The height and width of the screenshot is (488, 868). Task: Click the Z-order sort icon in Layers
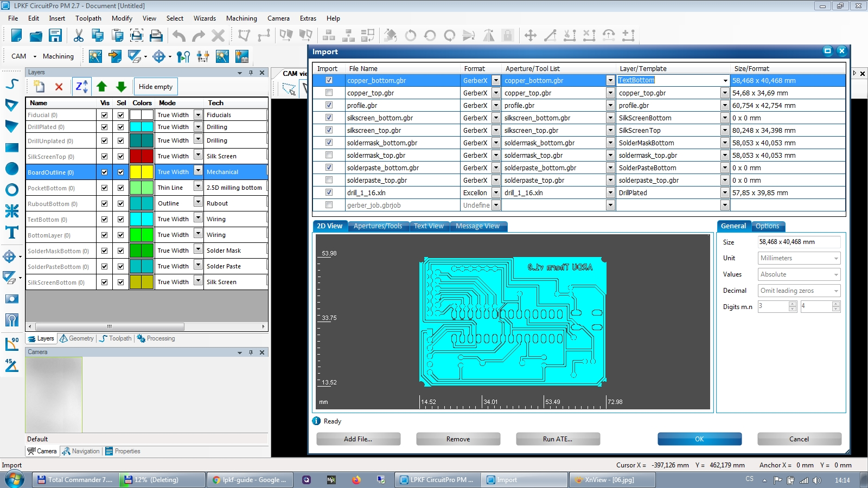pos(81,87)
